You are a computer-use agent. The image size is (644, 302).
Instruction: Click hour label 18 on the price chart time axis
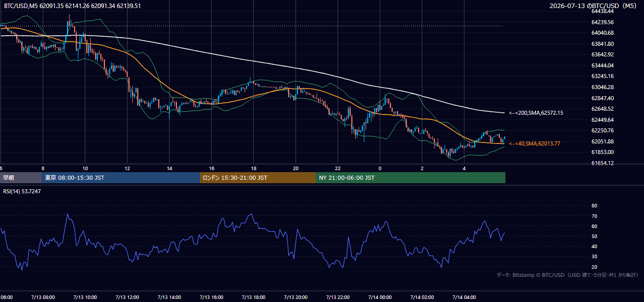[253, 168]
